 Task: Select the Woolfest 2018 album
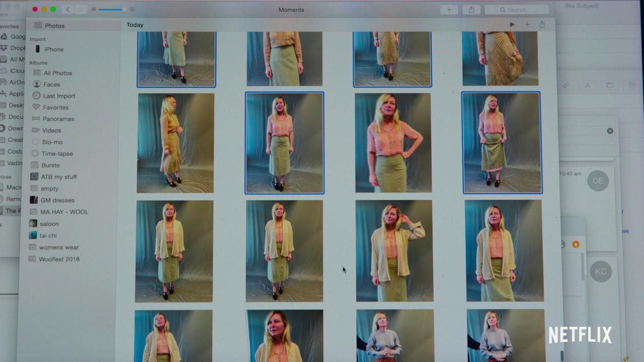pyautogui.click(x=59, y=259)
